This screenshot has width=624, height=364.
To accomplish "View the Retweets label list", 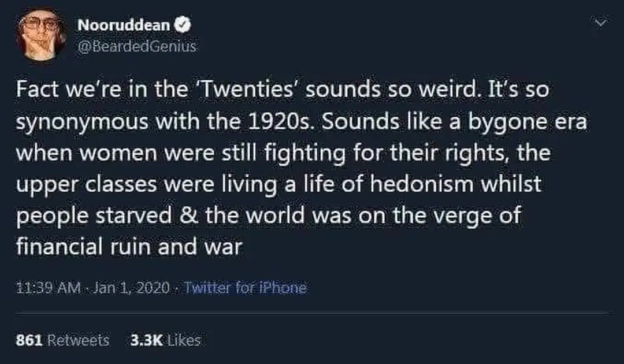I will (x=79, y=340).
